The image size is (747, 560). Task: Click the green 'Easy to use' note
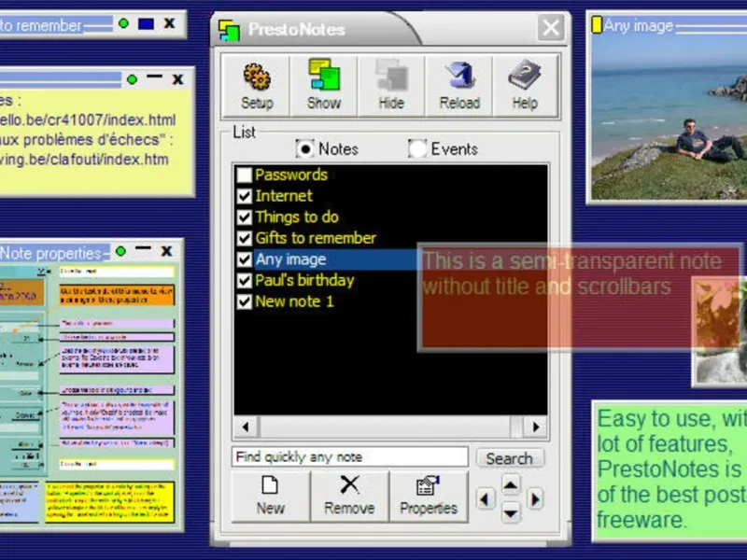669,470
